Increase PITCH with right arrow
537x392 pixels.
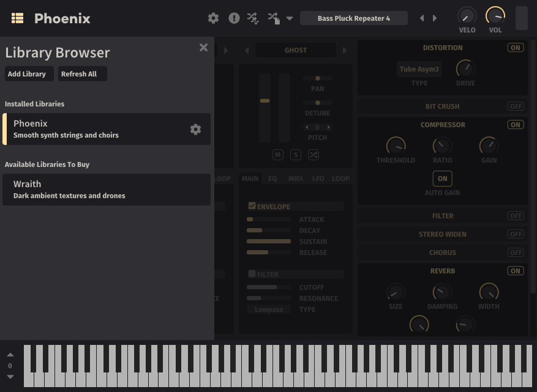click(328, 127)
